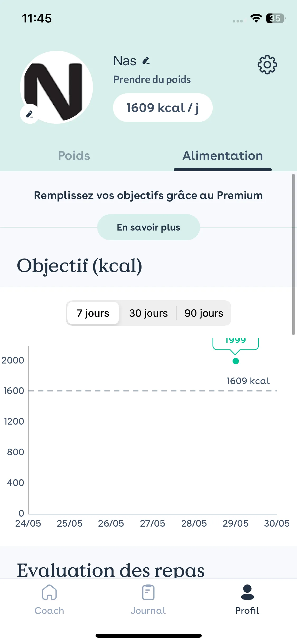
Task: Select the 90 jours range
Action: click(x=204, y=313)
